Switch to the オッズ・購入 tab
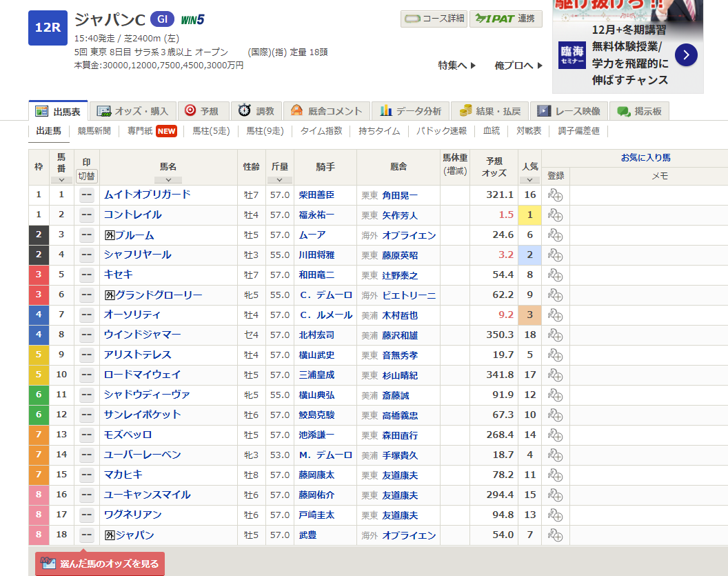 (x=133, y=111)
